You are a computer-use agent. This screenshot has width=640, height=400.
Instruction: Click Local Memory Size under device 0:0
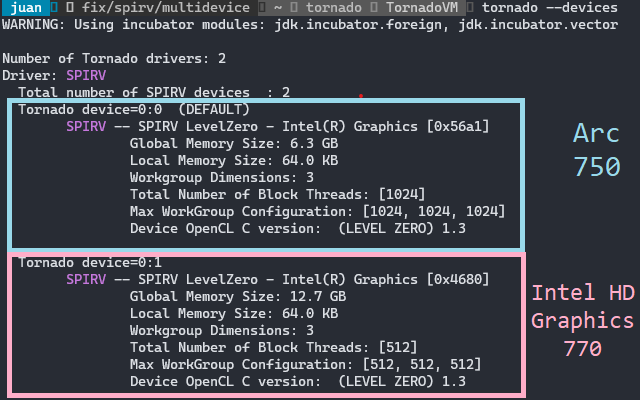234,160
